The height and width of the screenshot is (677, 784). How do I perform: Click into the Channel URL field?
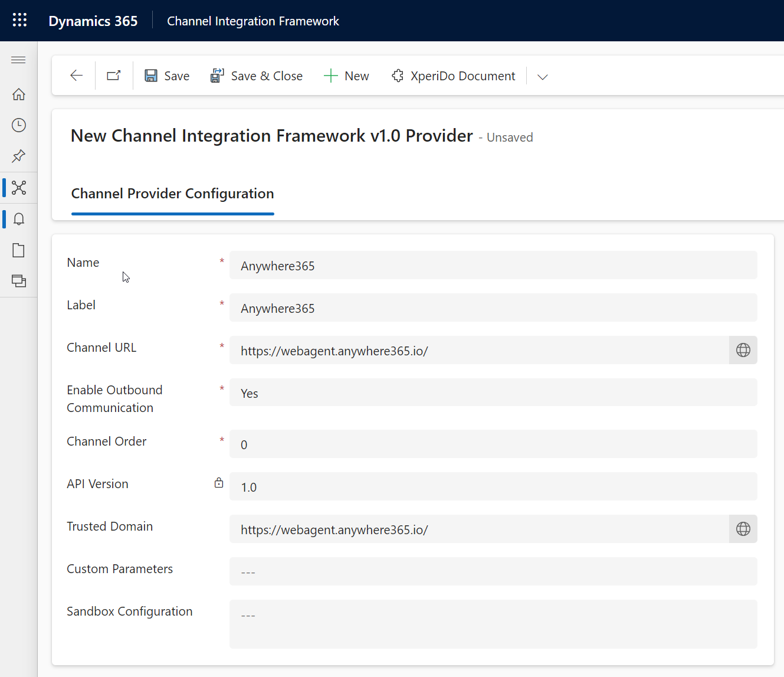(479, 350)
